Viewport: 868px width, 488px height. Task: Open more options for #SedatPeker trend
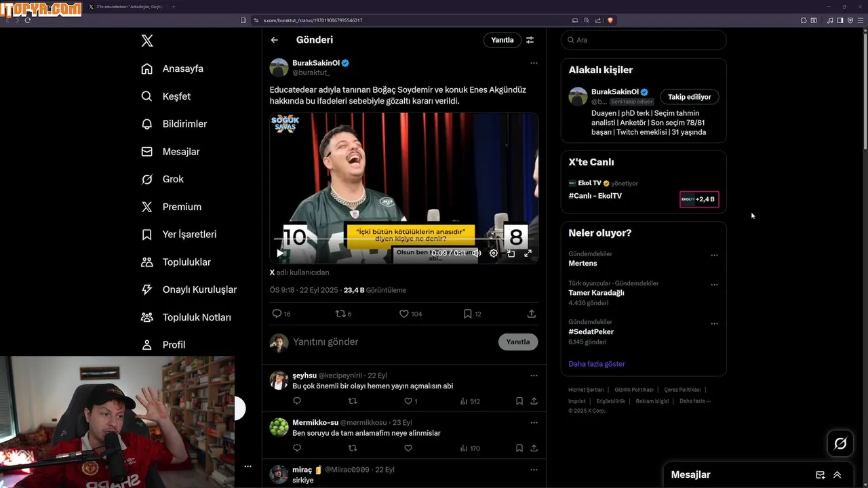(x=714, y=324)
